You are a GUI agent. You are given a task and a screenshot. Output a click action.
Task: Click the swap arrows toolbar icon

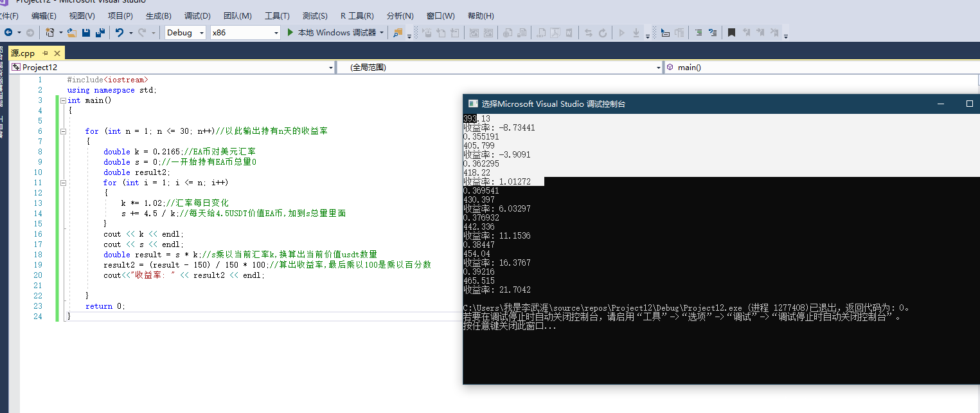[589, 32]
